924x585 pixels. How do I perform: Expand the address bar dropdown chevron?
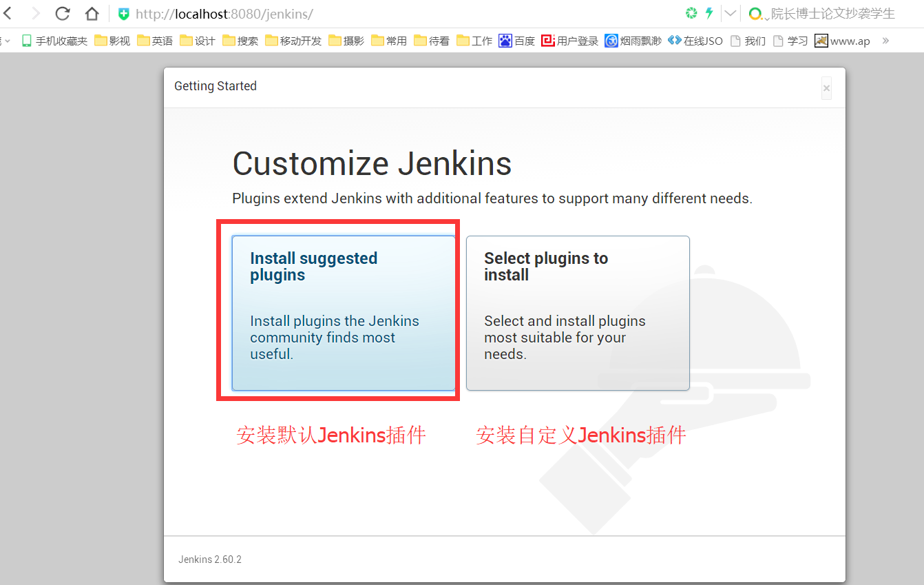click(730, 13)
